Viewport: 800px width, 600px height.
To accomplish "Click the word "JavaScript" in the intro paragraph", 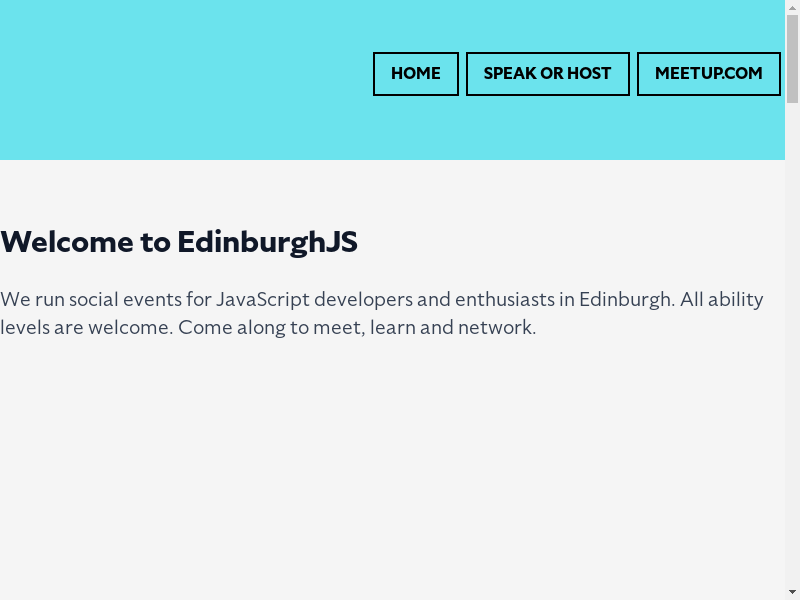I will pyautogui.click(x=262, y=300).
